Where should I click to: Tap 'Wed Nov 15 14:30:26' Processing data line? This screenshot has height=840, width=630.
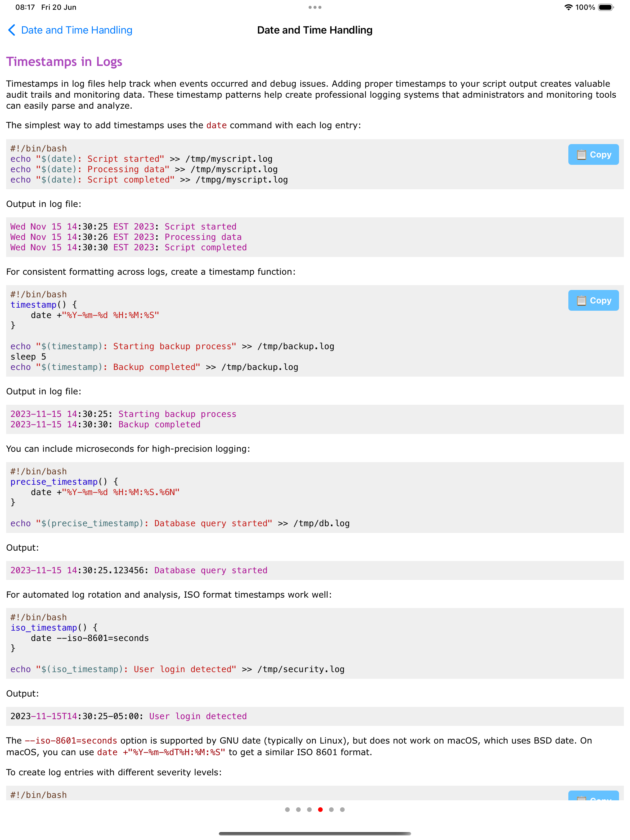[x=126, y=237]
